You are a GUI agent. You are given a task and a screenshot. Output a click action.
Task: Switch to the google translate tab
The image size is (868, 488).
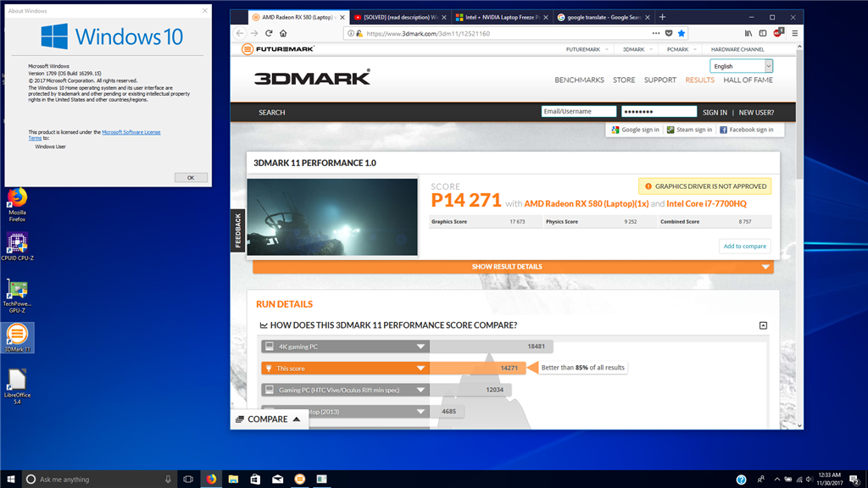click(604, 17)
